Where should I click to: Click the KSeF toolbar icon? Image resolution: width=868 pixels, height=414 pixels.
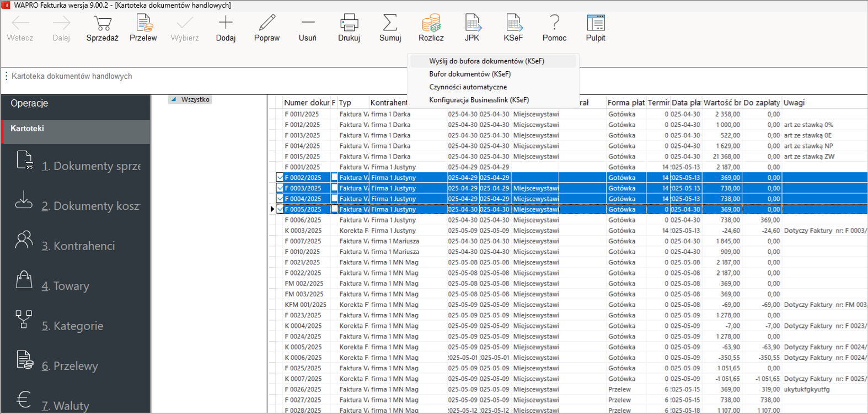point(513,23)
